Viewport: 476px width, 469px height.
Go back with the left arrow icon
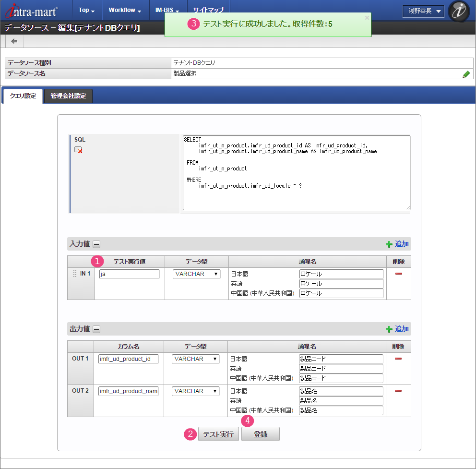pyautogui.click(x=14, y=41)
